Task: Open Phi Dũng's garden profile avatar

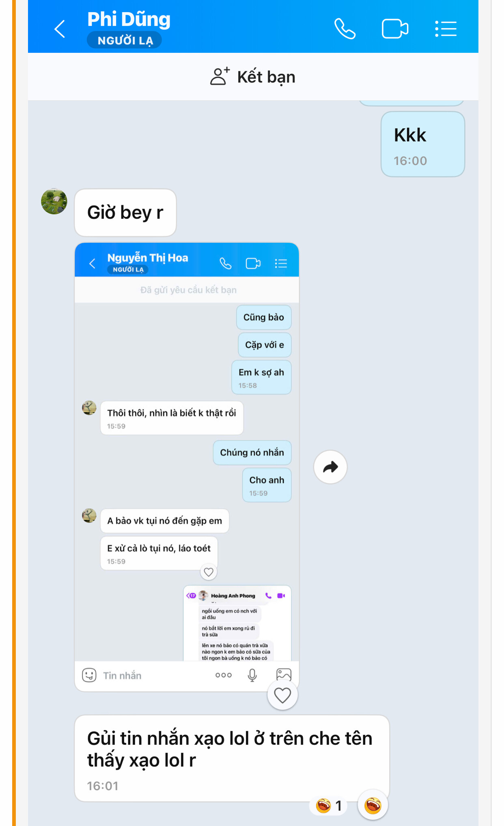Action: 54,201
